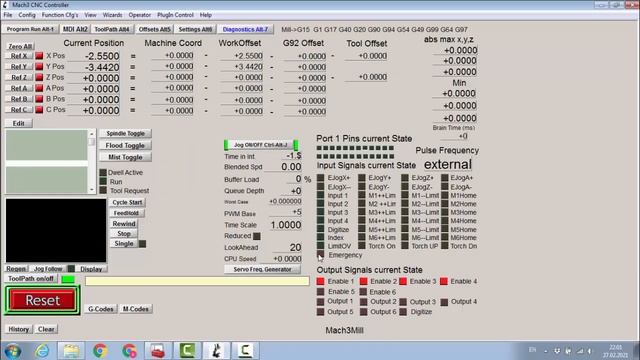Open Internet Explorer from the taskbar
This screenshot has height=360, width=640.
point(42,351)
